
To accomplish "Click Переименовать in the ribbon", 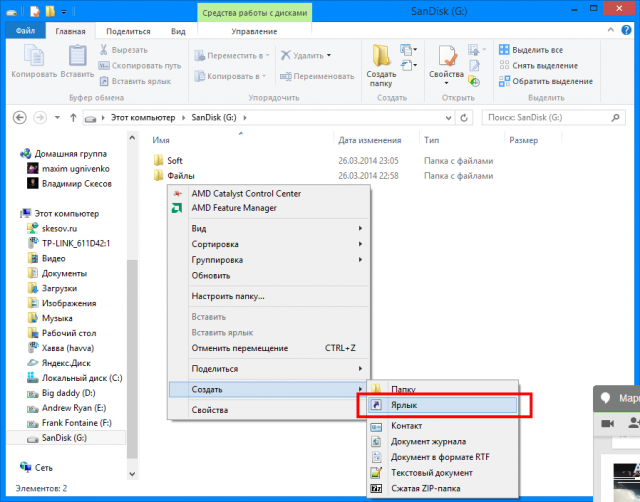I will 317,76.
